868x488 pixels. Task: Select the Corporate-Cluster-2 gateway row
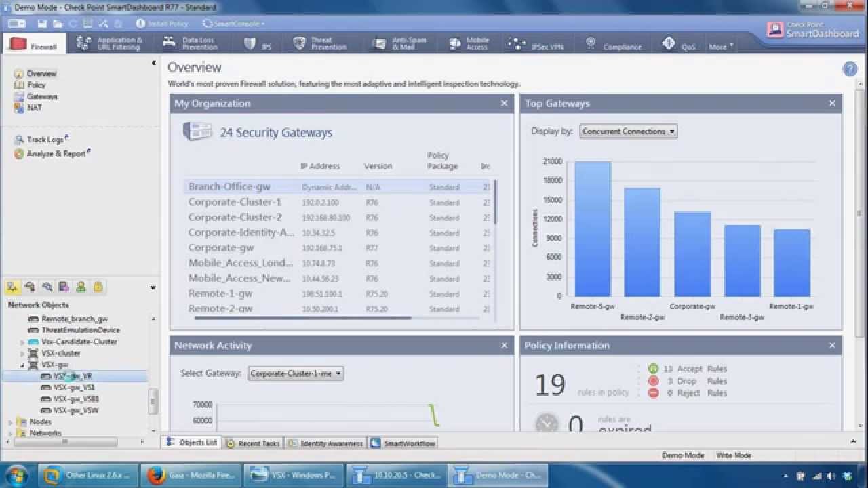point(338,218)
